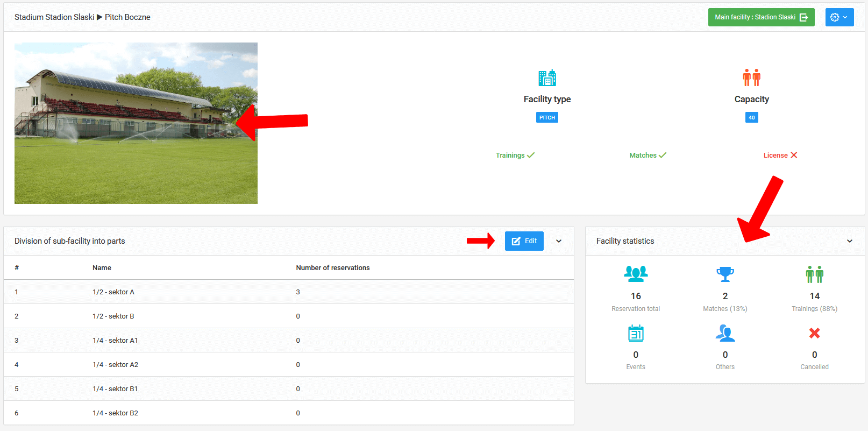
Task: Click the orange Capacity people icon
Action: pos(751,78)
